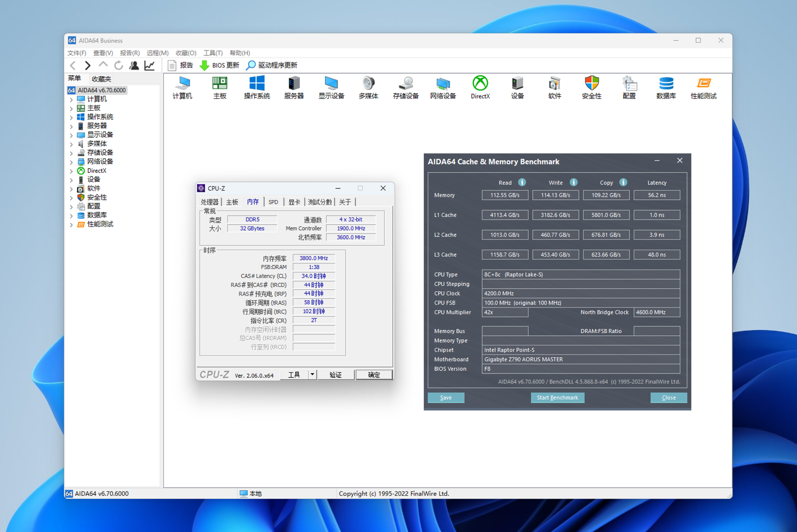Select the 安全性 item in the tree

pos(97,197)
